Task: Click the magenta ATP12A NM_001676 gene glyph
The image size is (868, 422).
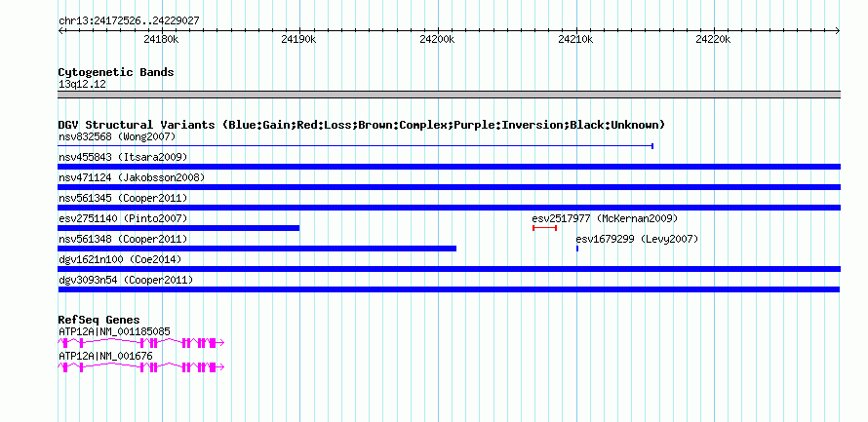Action: click(141, 367)
